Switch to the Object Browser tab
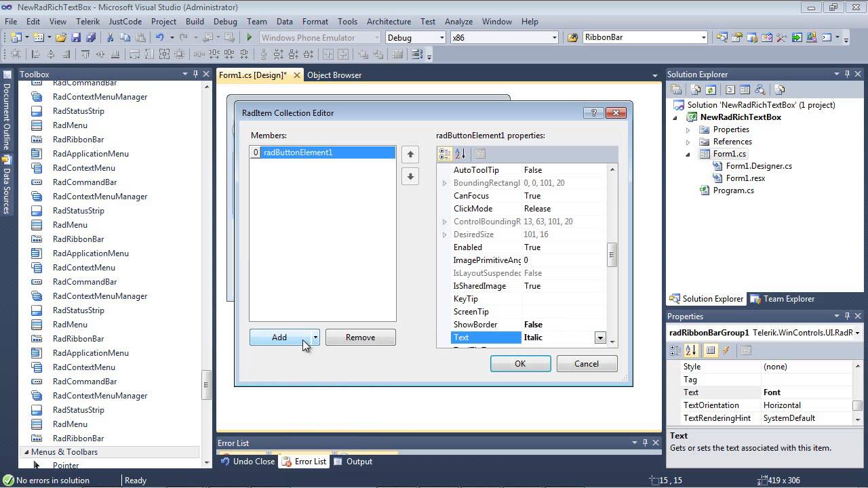Screen dimensions: 868x488 tap(334, 75)
